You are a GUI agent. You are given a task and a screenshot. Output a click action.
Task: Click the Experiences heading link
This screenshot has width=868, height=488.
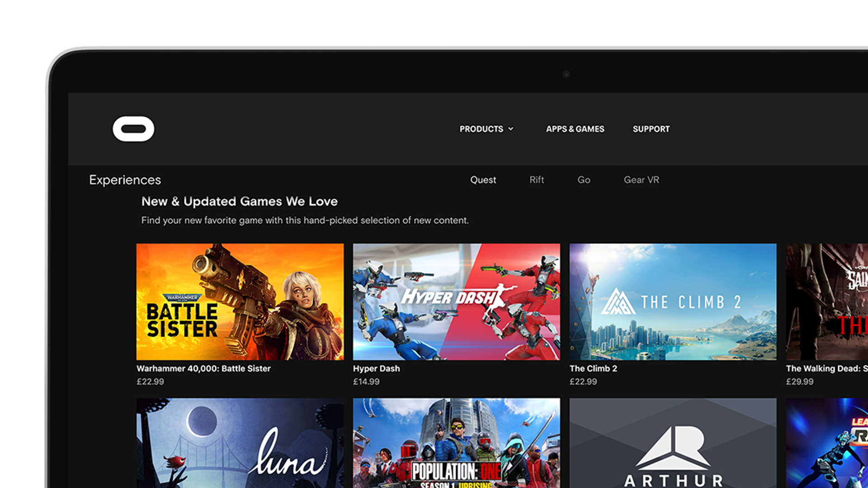pyautogui.click(x=125, y=180)
